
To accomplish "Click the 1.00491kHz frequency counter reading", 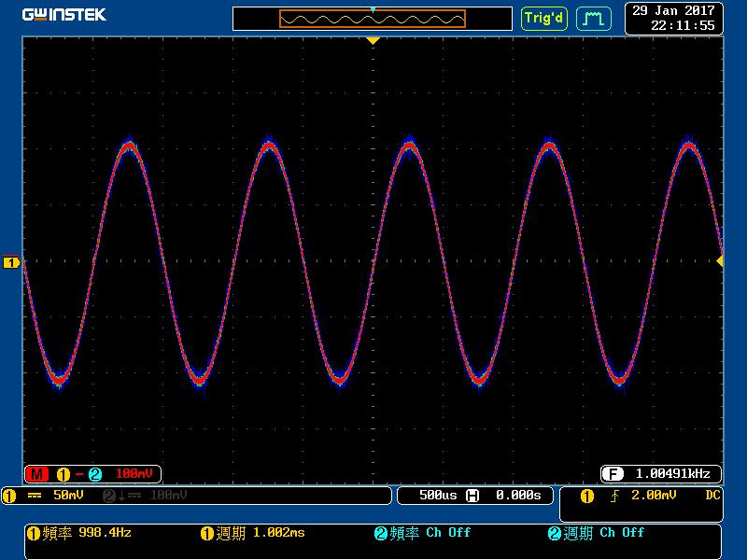I will (672, 474).
